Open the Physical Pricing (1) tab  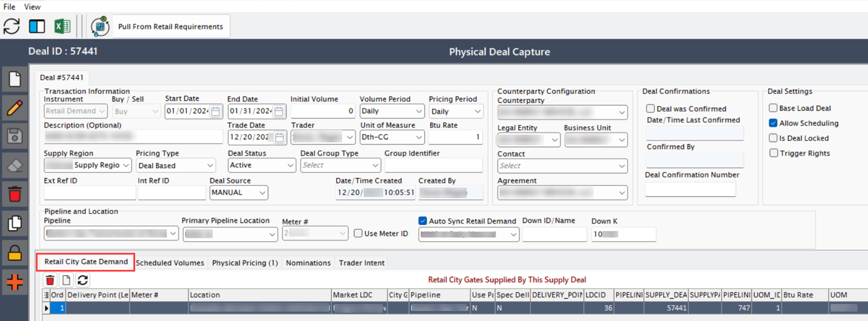pyautogui.click(x=245, y=263)
